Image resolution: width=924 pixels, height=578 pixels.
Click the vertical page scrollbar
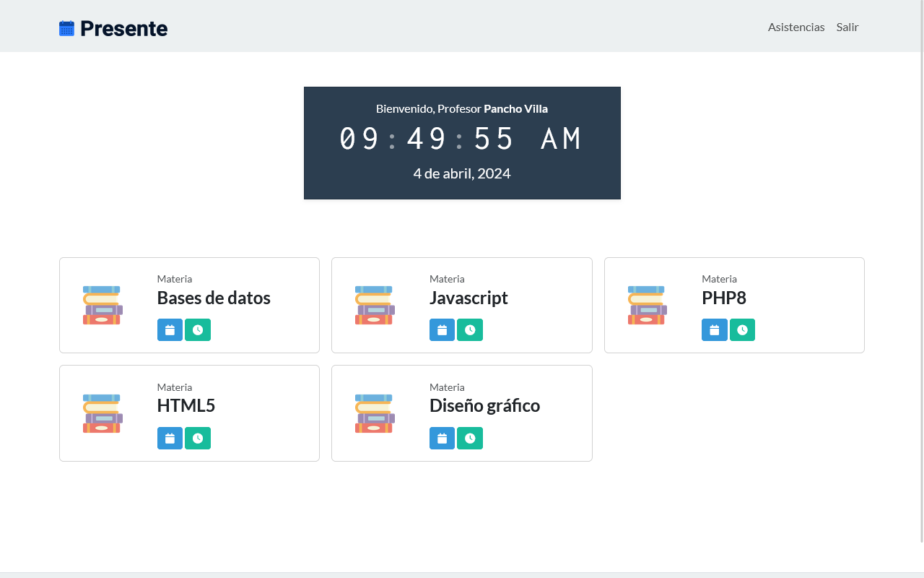[921, 271]
